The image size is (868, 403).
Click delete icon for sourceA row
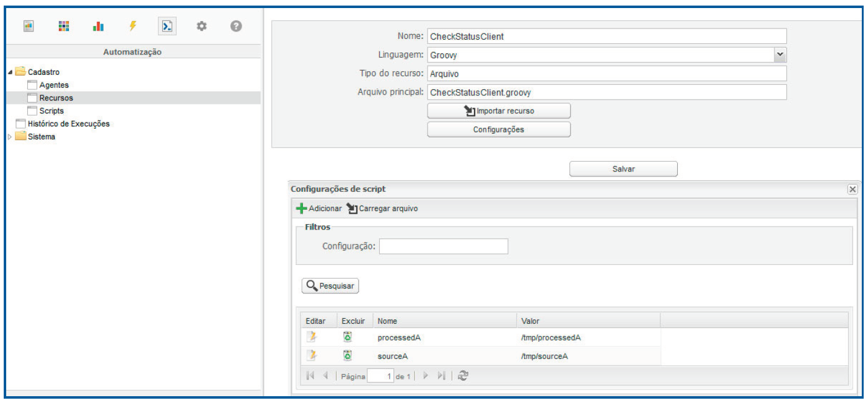[348, 355]
